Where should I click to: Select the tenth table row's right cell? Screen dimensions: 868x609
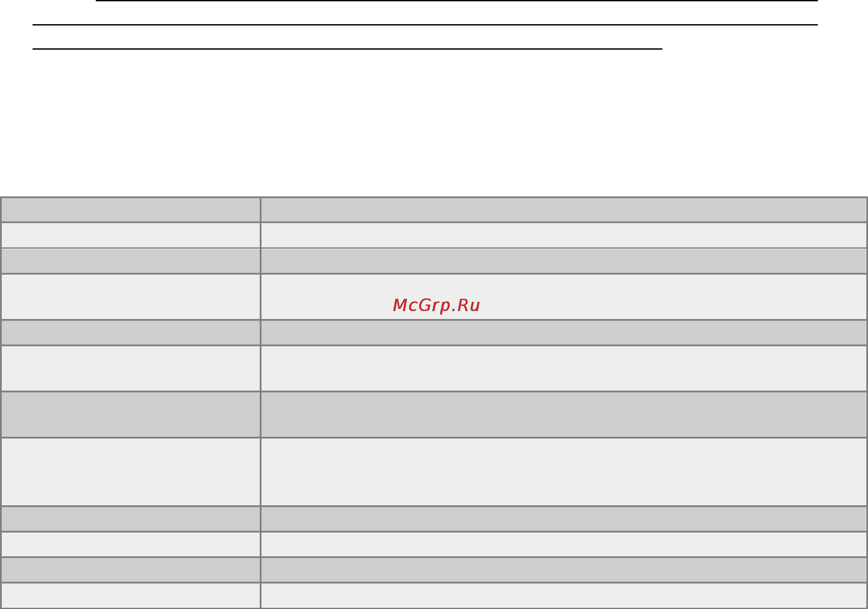(564, 544)
